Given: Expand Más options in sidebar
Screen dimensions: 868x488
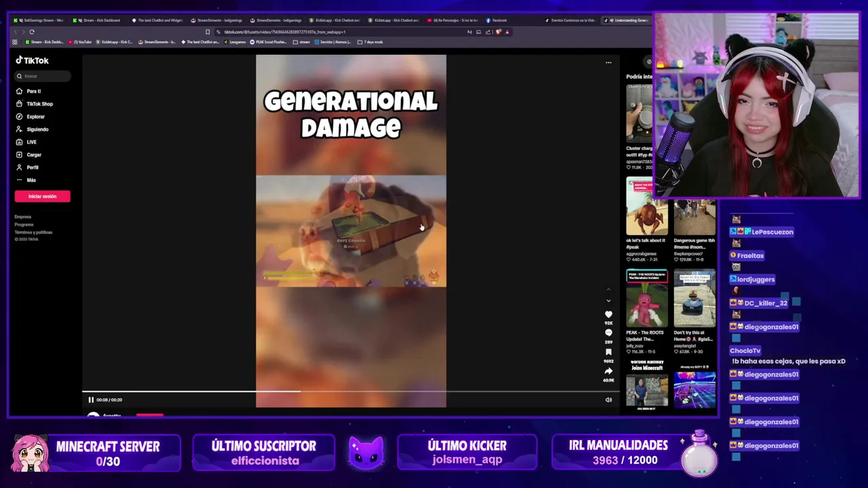Looking at the screenshot, I should pyautogui.click(x=26, y=180).
